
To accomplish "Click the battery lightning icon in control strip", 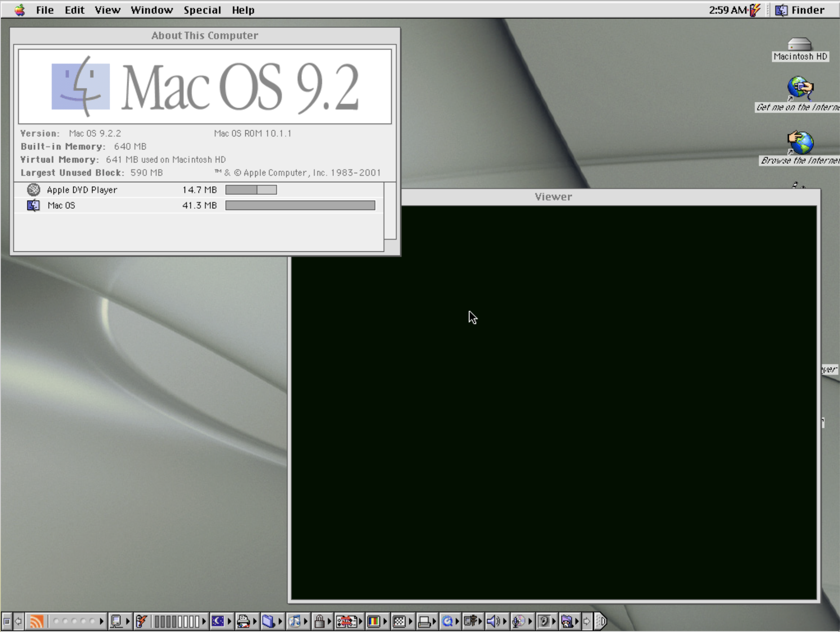I will tap(141, 621).
